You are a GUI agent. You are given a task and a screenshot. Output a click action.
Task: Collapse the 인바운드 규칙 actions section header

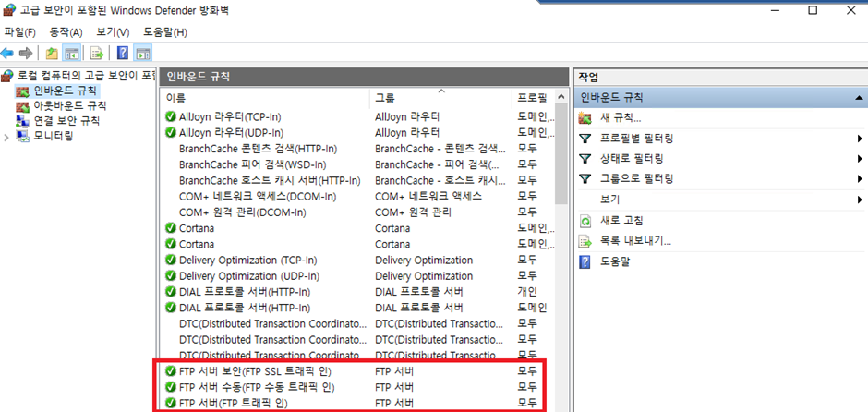click(859, 97)
